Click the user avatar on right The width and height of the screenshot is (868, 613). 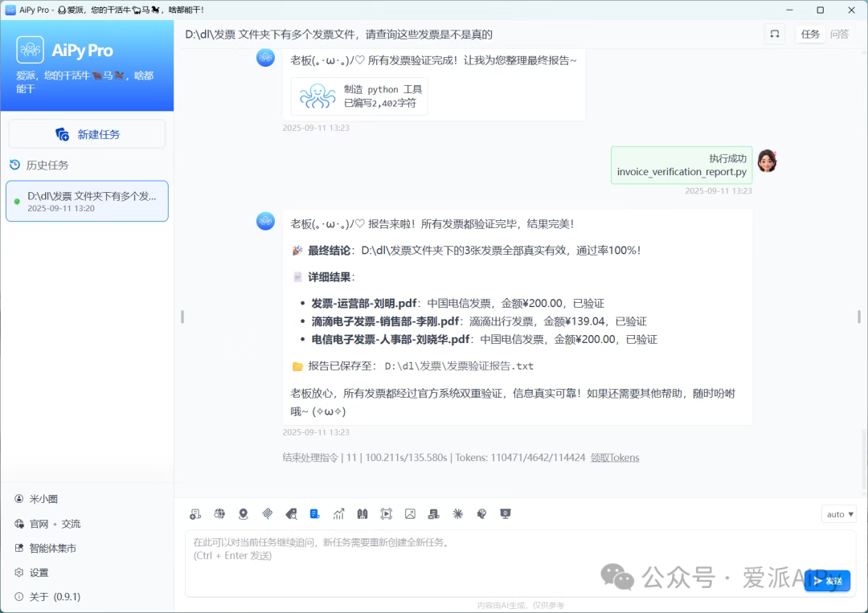768,161
